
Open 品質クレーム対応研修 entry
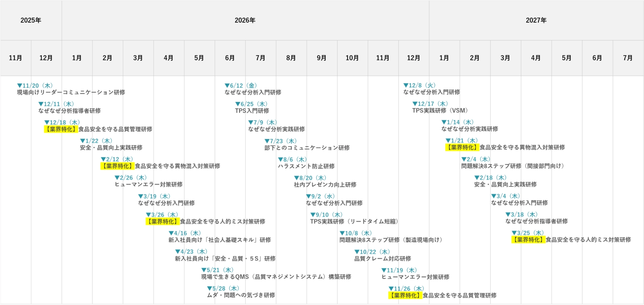point(383,259)
